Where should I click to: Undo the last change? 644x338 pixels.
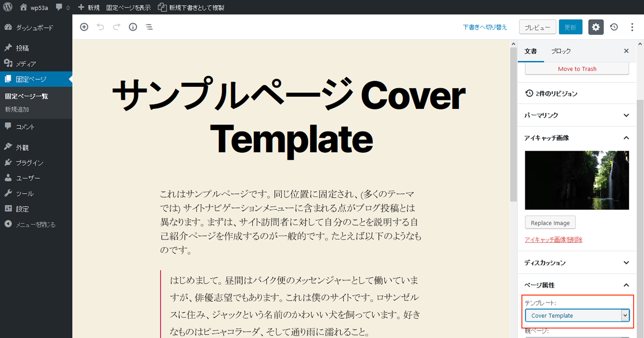pyautogui.click(x=100, y=26)
